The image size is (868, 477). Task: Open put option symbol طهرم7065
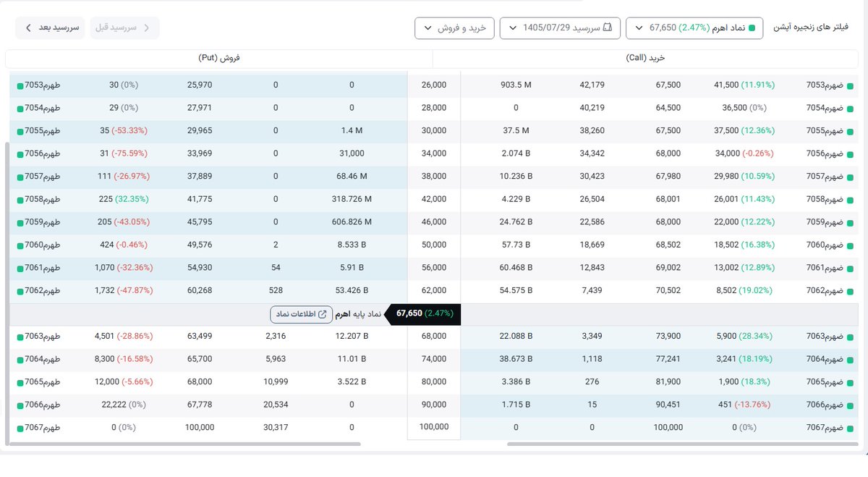[x=43, y=381]
